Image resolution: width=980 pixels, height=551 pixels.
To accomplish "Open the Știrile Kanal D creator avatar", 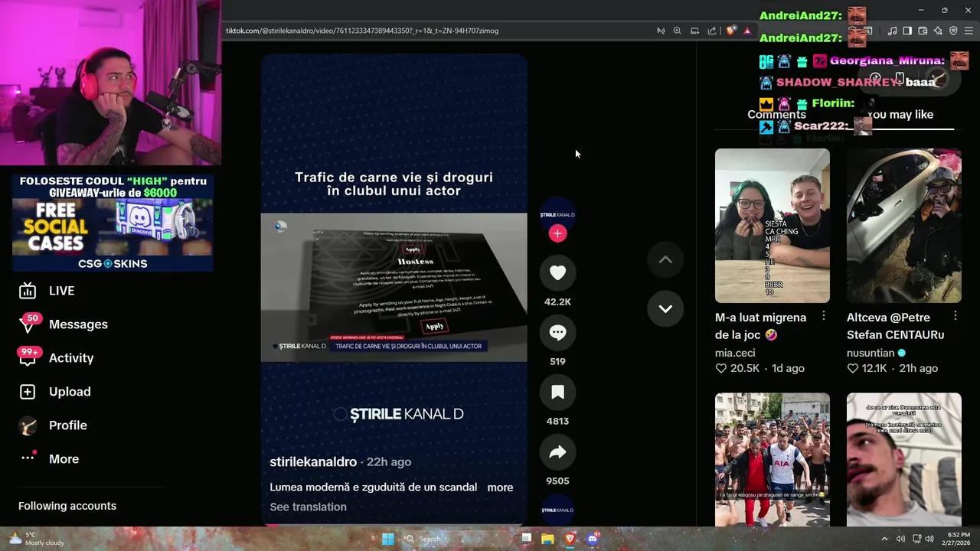I will (x=557, y=215).
